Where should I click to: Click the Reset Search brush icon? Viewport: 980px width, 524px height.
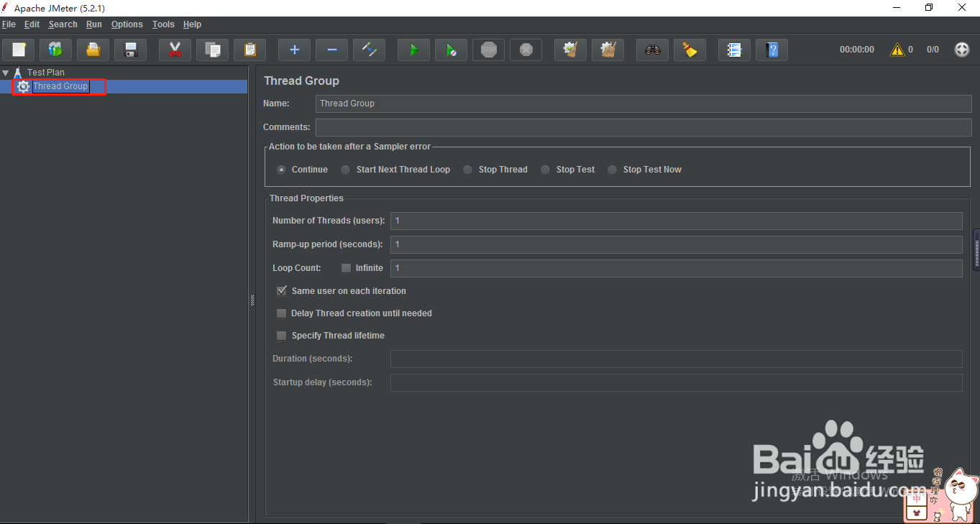pos(690,50)
